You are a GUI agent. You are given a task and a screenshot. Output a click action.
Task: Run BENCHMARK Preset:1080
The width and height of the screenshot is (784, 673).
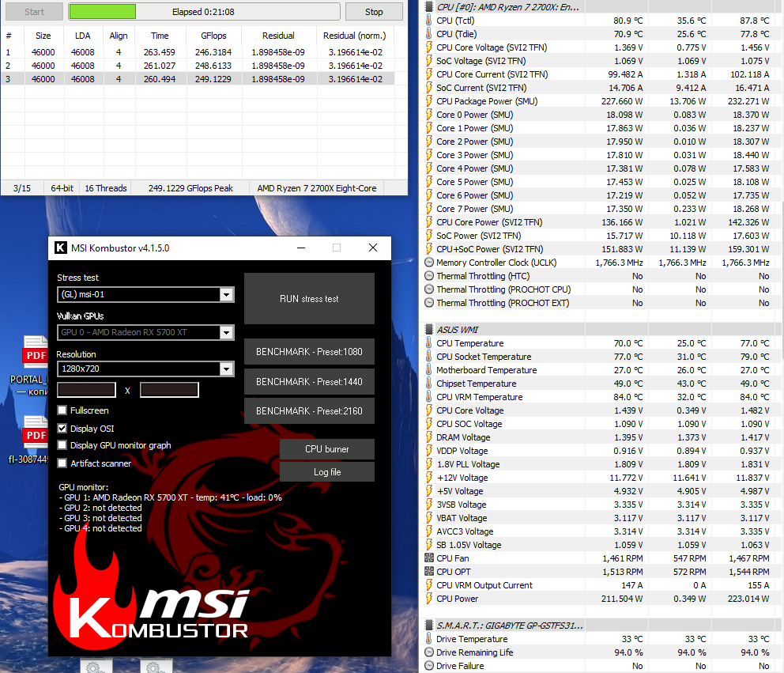pos(309,352)
